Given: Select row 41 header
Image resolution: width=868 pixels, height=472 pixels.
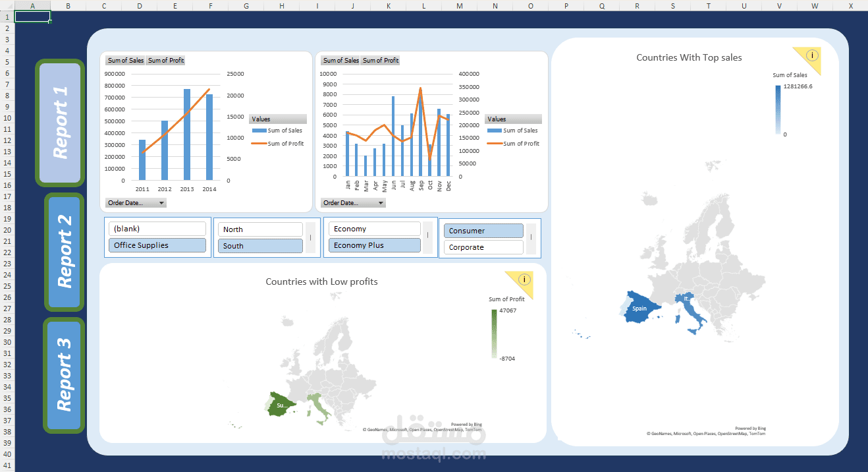Looking at the screenshot, I should [7, 465].
